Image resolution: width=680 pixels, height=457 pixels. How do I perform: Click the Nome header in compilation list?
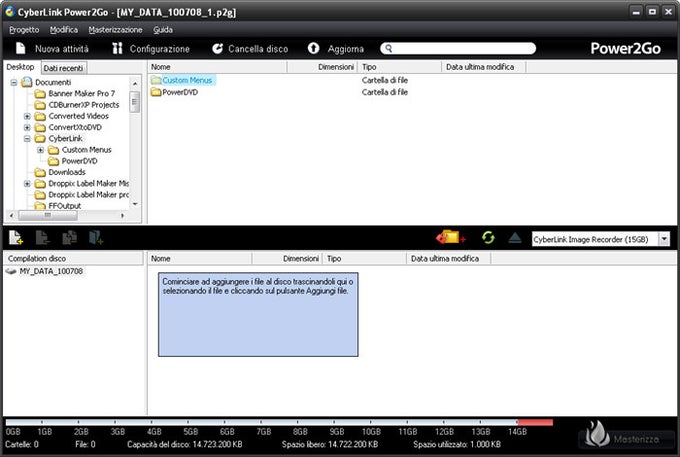(199, 259)
